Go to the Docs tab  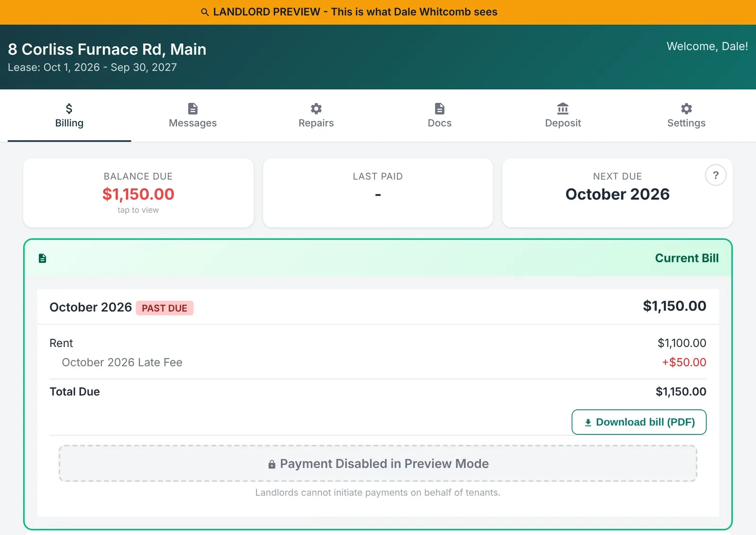click(x=439, y=116)
